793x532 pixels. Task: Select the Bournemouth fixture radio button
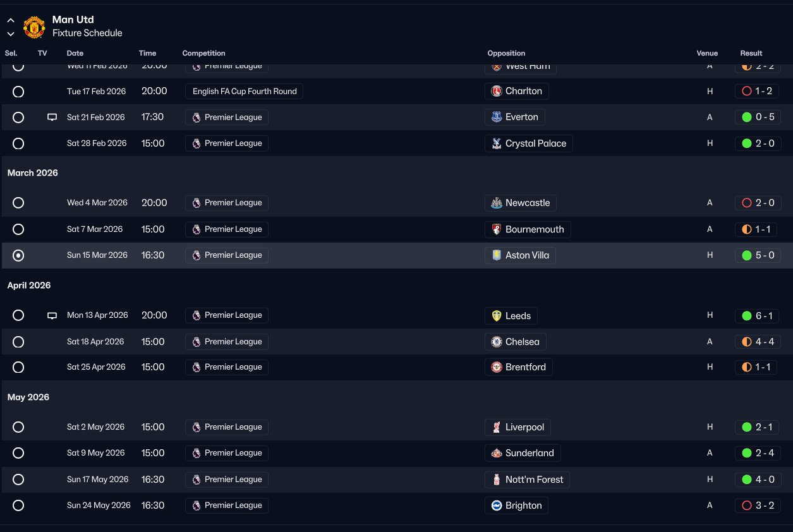click(18, 229)
